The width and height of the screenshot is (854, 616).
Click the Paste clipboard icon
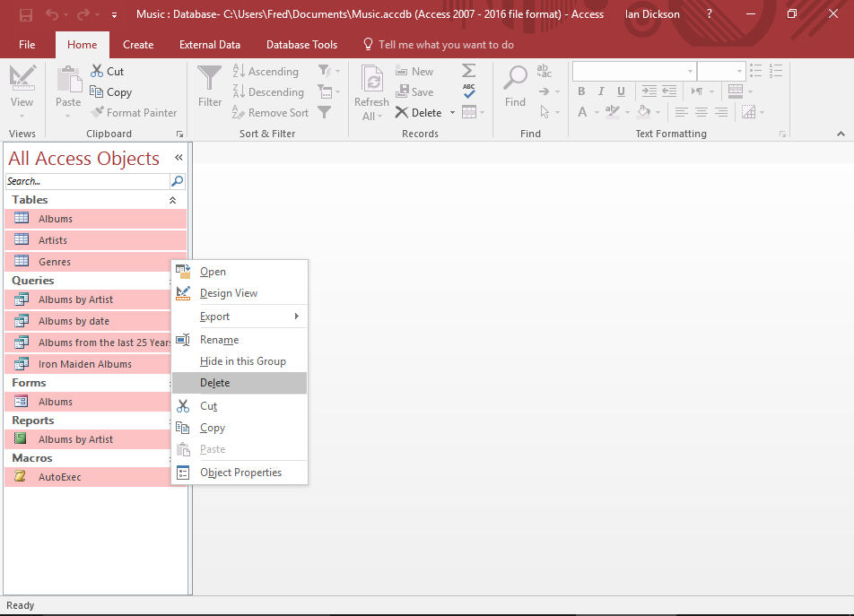(68, 80)
